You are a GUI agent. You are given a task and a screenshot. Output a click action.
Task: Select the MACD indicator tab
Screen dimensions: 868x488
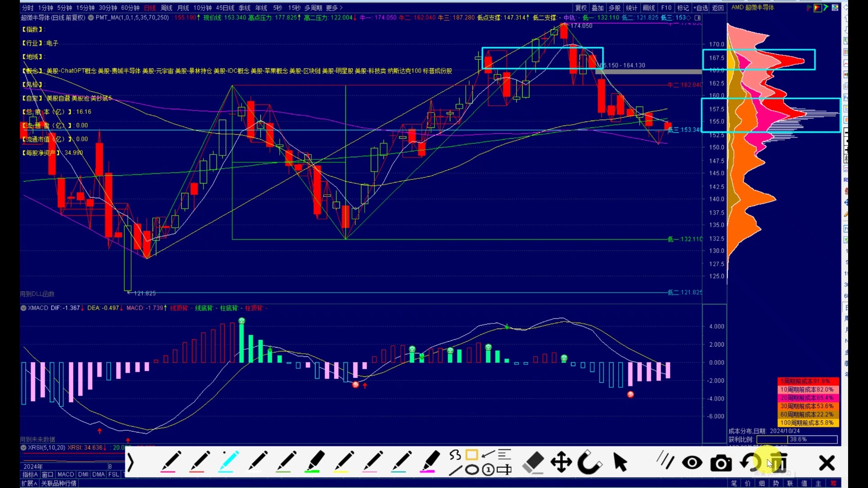click(x=66, y=474)
